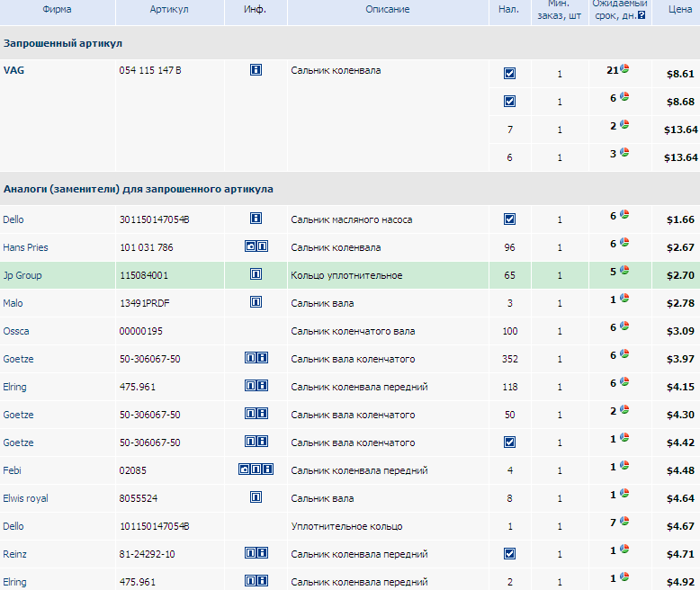Sort by Артикул column header

point(169,9)
